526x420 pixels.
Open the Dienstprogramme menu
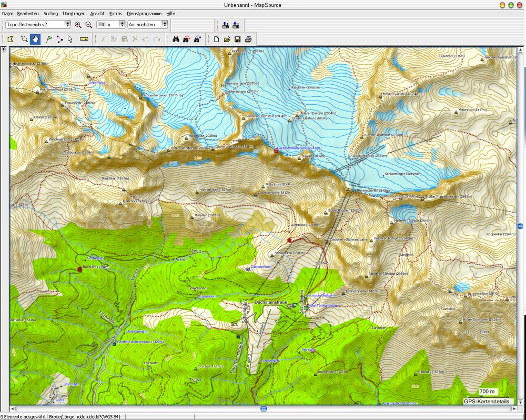[144, 13]
